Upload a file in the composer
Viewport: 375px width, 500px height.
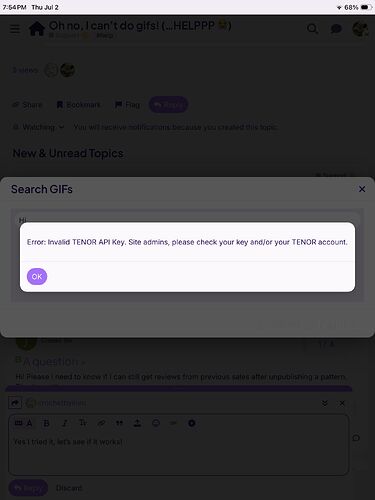(x=137, y=423)
